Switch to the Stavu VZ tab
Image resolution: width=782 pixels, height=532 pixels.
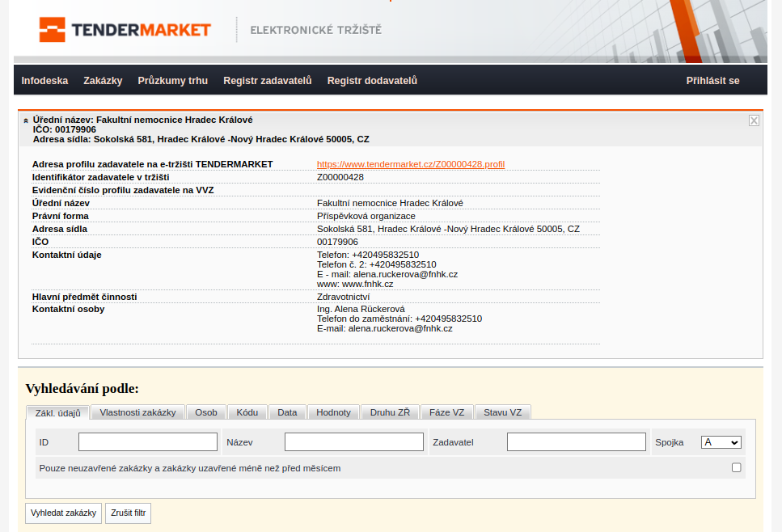tap(503, 412)
